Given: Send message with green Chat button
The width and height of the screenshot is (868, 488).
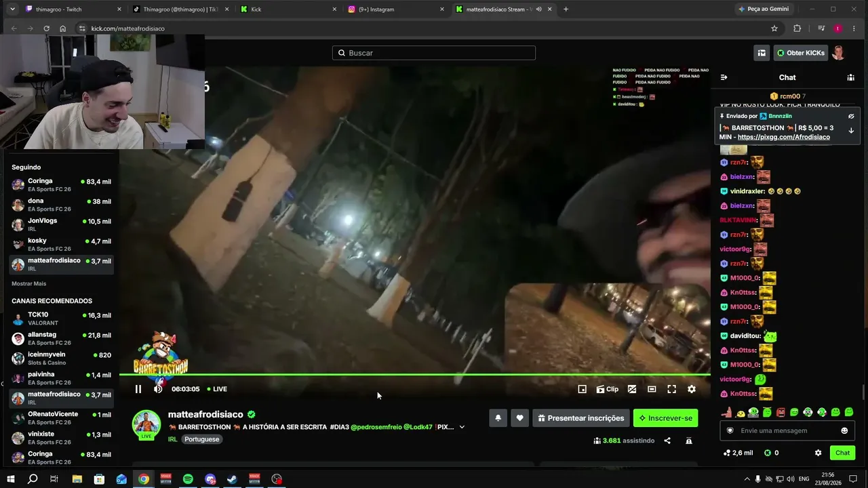Looking at the screenshot, I should tap(842, 453).
